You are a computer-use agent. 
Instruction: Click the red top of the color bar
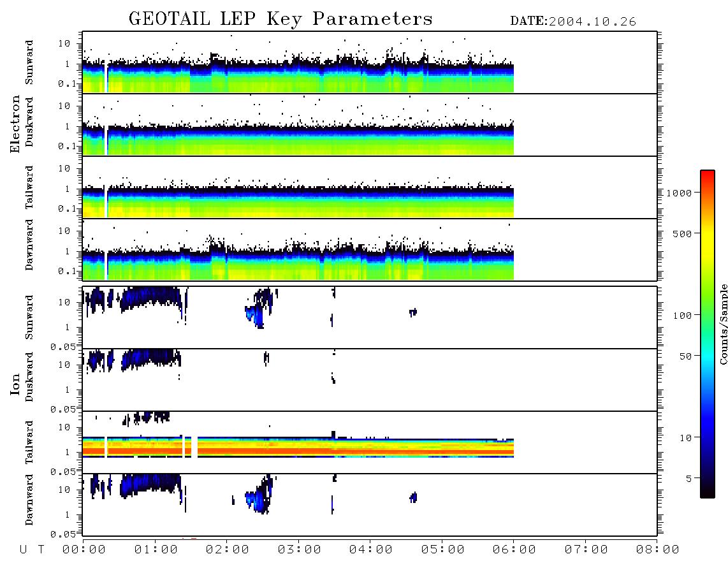(x=708, y=177)
